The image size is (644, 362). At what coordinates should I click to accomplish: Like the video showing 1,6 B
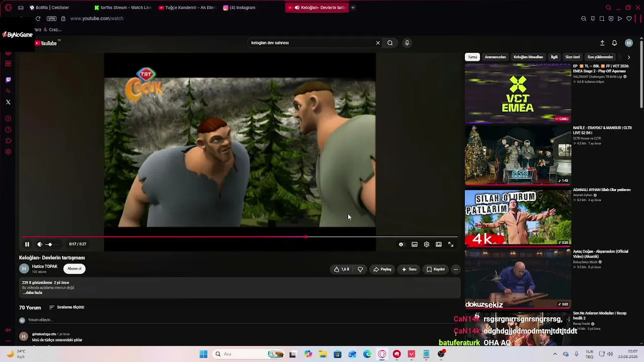[342, 269]
